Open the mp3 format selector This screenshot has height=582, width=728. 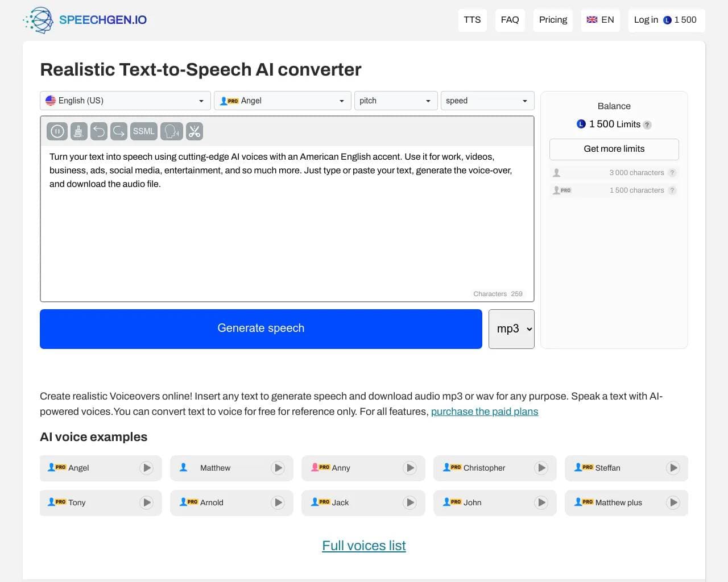[511, 329]
